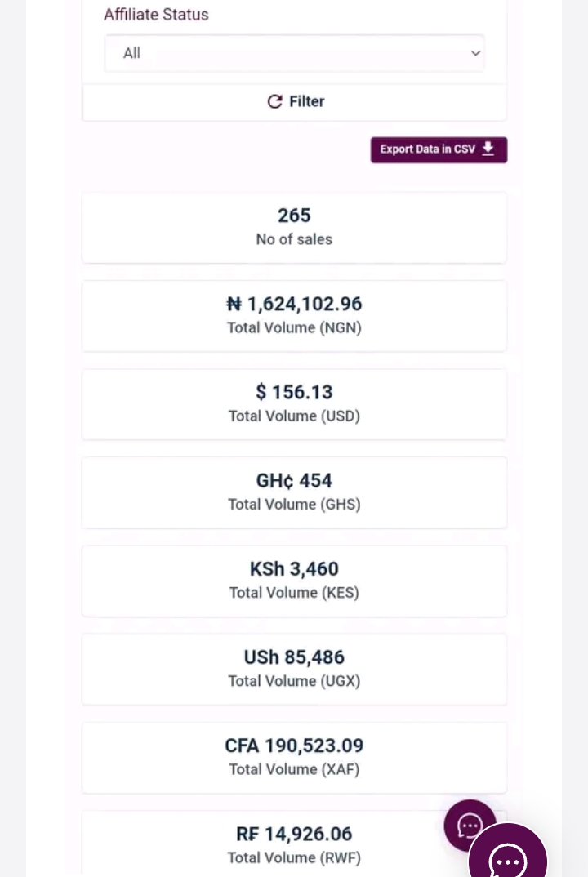Click the Affiliate Status label
Screen dimensions: 588x877
point(156,14)
